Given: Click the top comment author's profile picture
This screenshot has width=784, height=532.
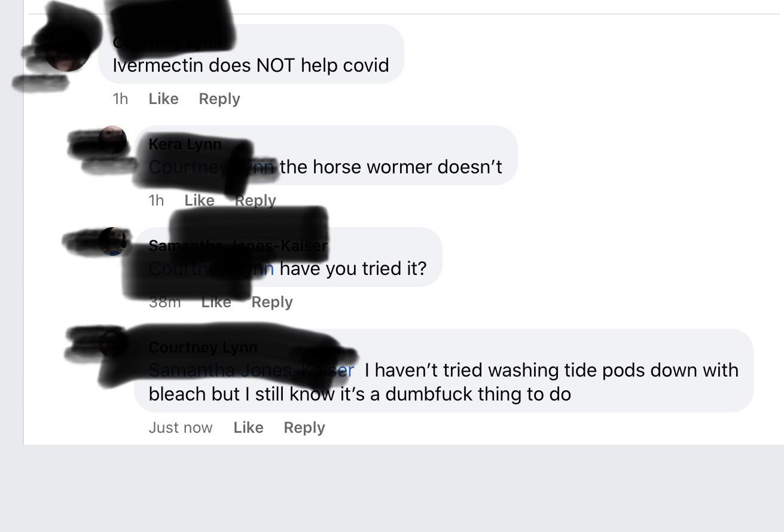Looking at the screenshot, I should tap(67, 48).
